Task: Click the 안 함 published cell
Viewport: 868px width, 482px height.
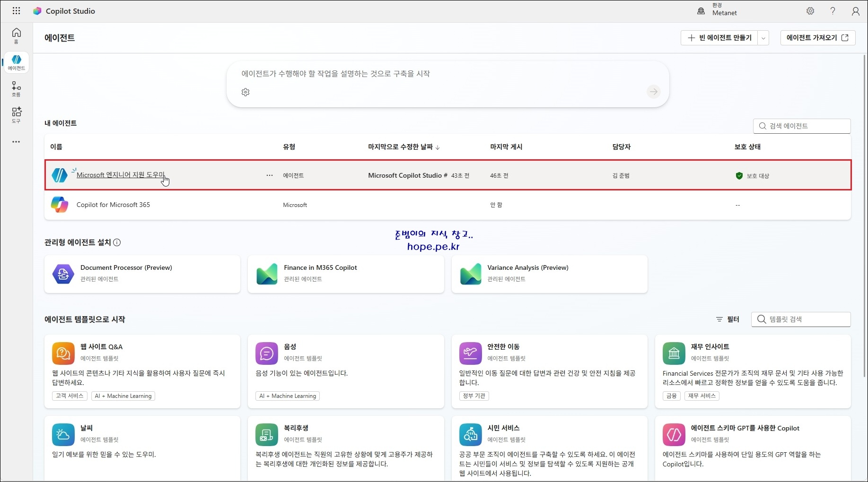Action: pyautogui.click(x=496, y=205)
